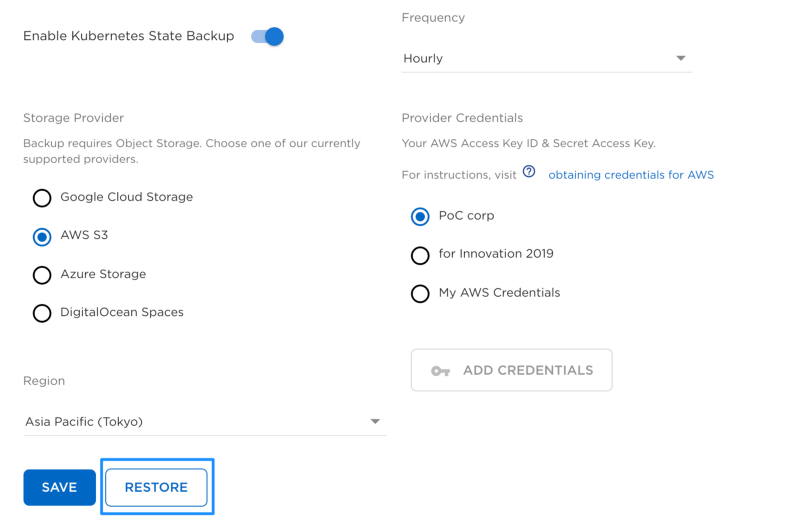The height and width of the screenshot is (524, 800).
Task: Click the Frequency label
Action: 433,18
